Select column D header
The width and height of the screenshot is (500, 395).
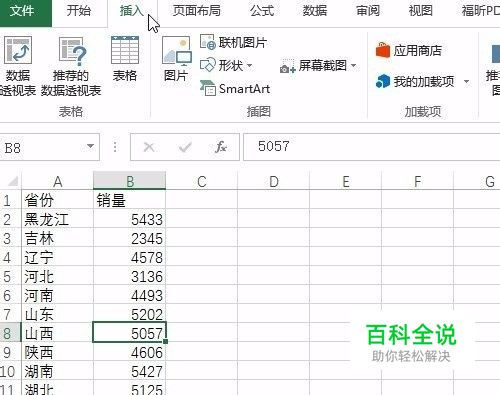274,182
